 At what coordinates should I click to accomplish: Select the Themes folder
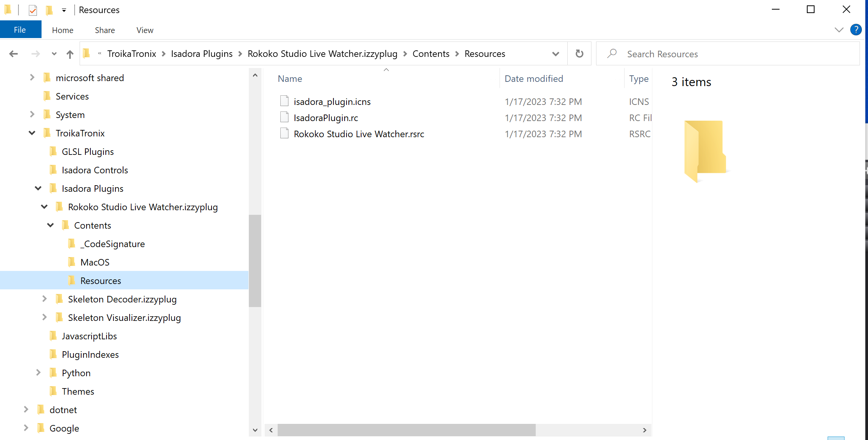pyautogui.click(x=78, y=392)
